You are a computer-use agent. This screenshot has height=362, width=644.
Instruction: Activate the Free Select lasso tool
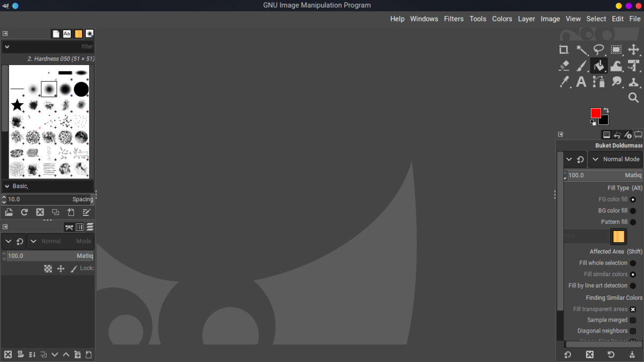[598, 49]
